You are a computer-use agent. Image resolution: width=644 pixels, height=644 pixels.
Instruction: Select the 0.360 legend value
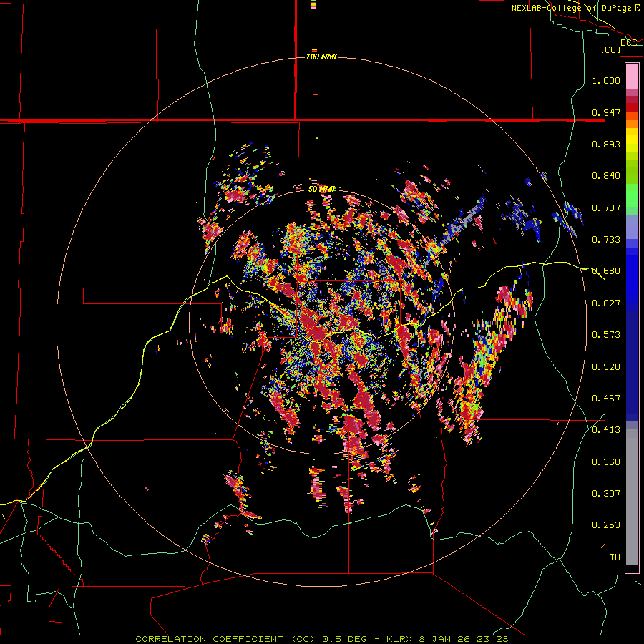[x=606, y=462]
